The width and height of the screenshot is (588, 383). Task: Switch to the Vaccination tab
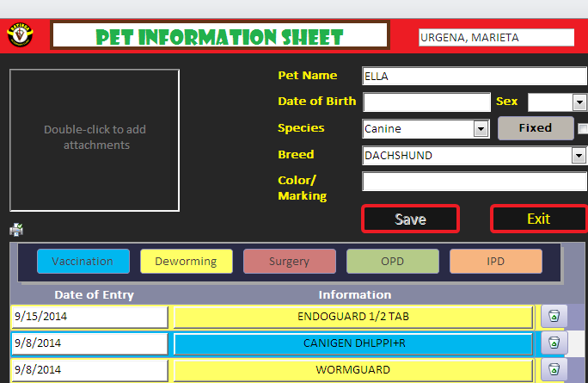click(83, 261)
